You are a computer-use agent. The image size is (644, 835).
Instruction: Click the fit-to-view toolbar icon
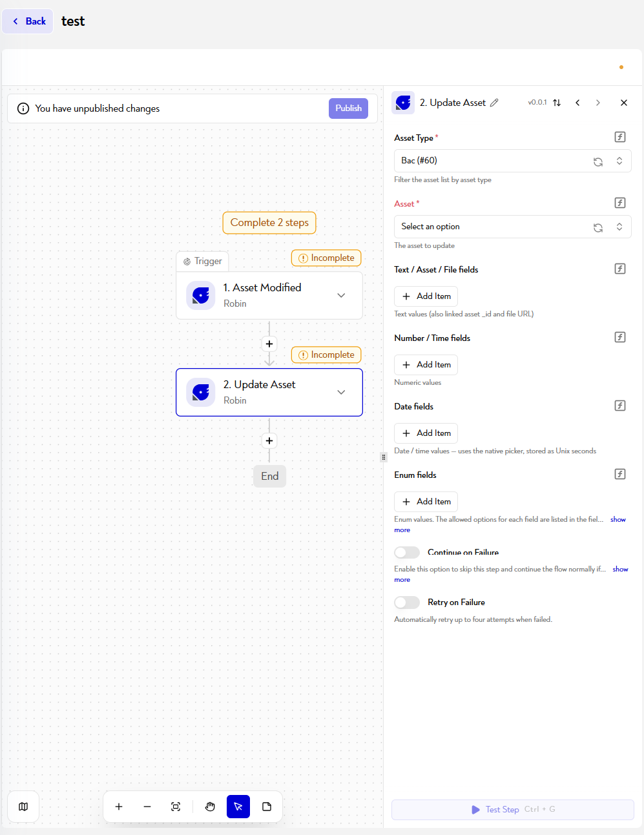click(x=176, y=807)
